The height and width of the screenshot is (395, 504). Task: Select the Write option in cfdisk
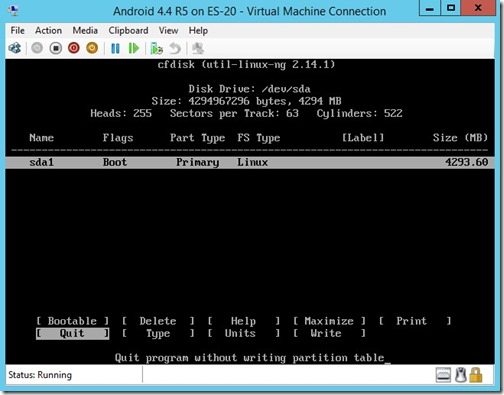[329, 333]
